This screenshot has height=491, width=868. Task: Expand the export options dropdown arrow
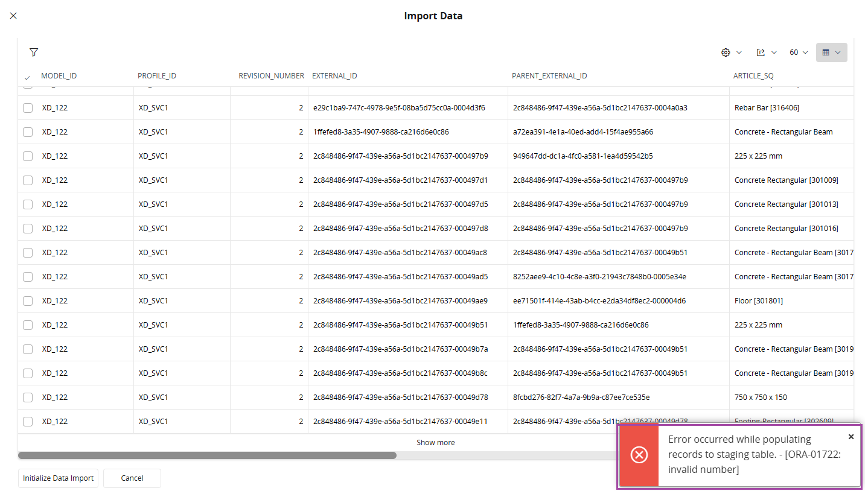point(774,52)
